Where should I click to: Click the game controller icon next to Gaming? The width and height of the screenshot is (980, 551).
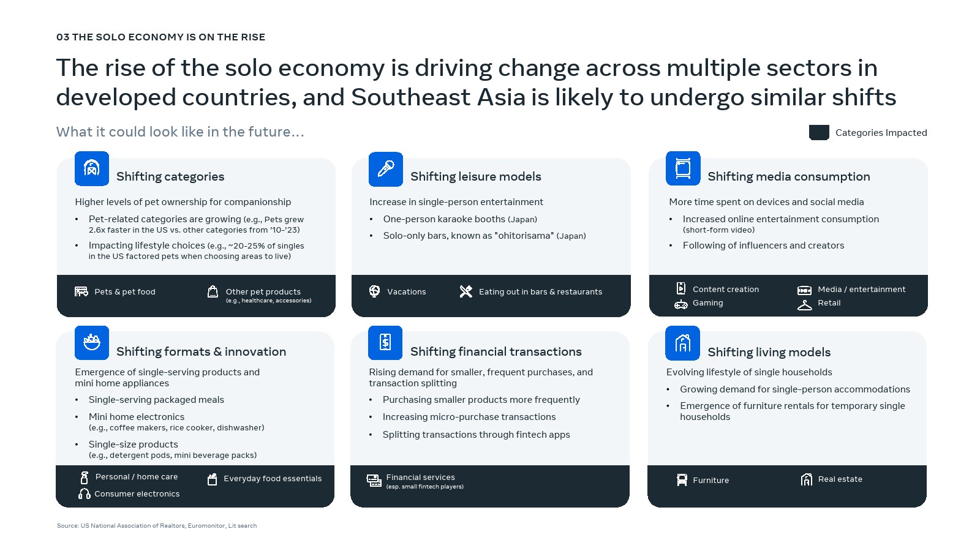681,304
